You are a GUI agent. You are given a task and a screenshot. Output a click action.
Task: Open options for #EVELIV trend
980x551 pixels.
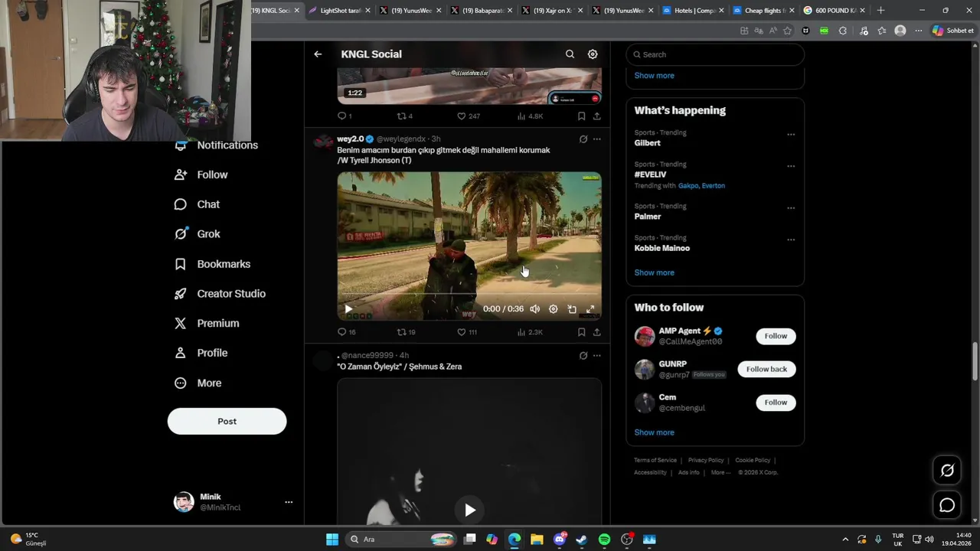click(x=791, y=166)
